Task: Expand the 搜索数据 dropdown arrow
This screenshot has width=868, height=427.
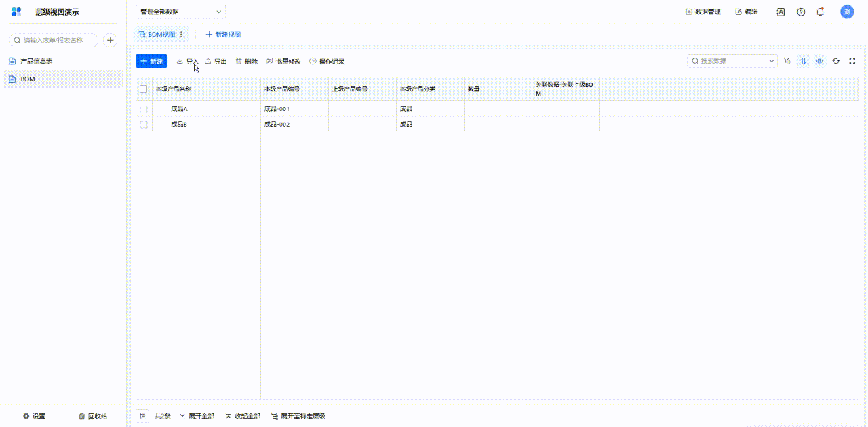Action: pyautogui.click(x=772, y=61)
